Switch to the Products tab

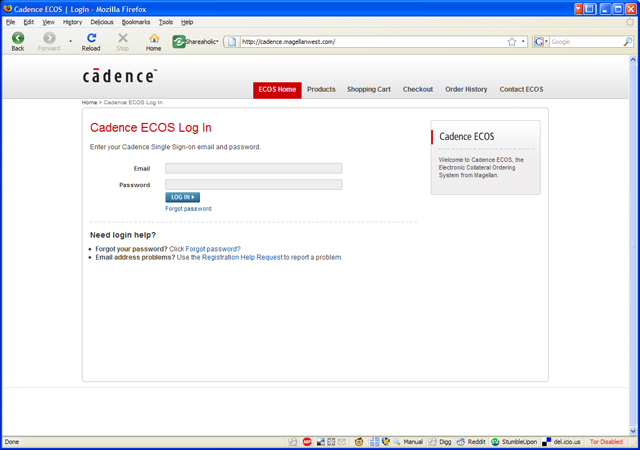pyautogui.click(x=321, y=89)
